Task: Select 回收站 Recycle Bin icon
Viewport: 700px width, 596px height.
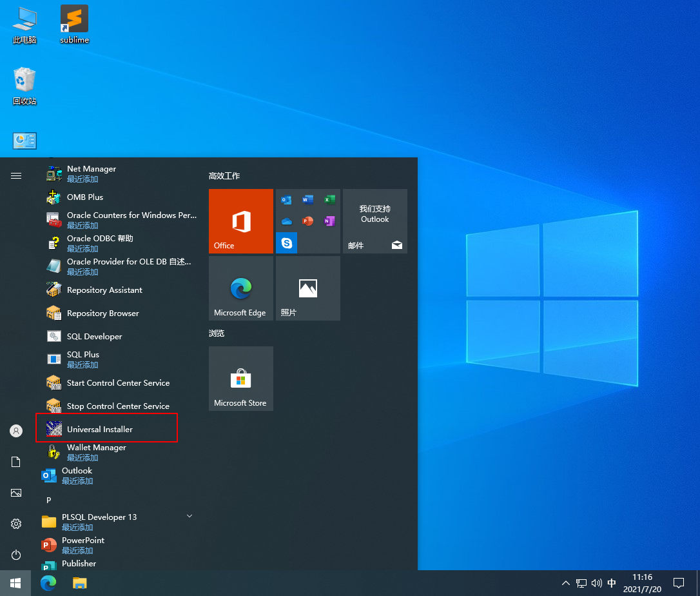Action: pyautogui.click(x=24, y=86)
